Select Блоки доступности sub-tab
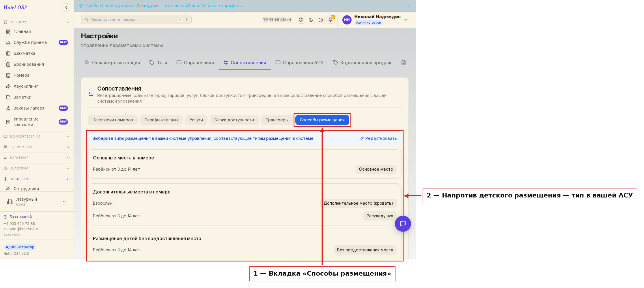This screenshot has width=644, height=288. [x=234, y=120]
